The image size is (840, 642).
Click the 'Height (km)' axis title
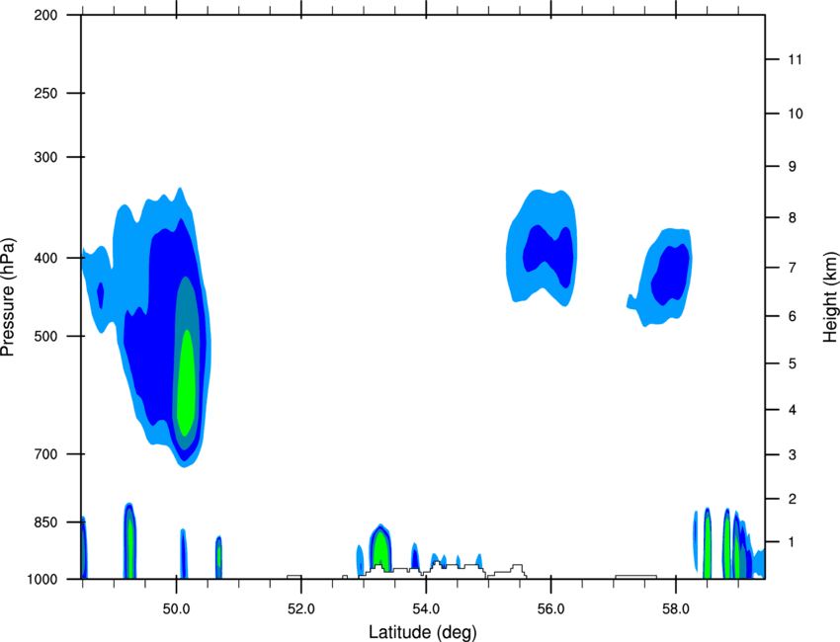click(830, 296)
